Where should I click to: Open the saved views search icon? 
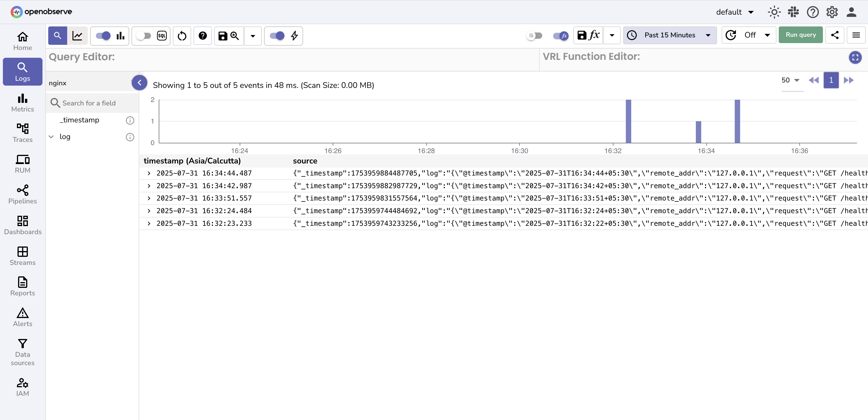tap(235, 36)
